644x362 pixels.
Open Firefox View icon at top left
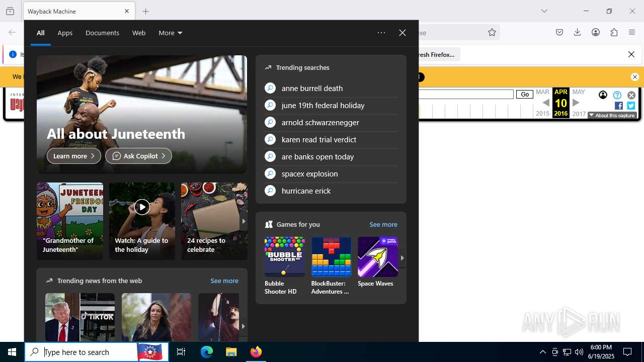coord(10,11)
